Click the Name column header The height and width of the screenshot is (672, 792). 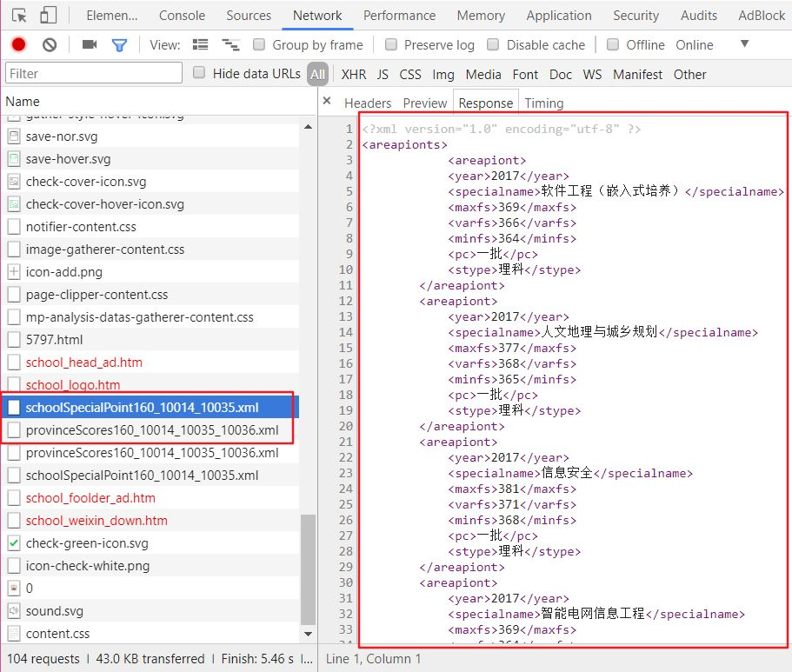(x=159, y=101)
